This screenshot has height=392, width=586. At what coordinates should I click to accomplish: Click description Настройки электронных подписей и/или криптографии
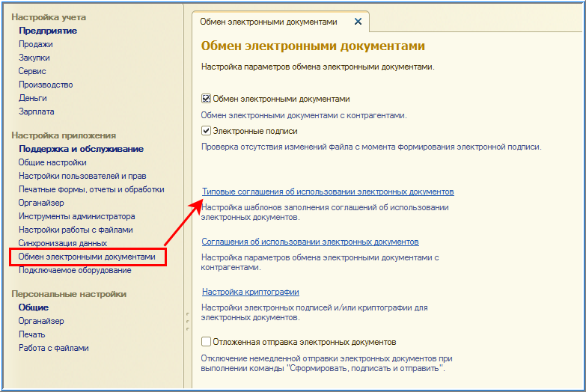314,313
